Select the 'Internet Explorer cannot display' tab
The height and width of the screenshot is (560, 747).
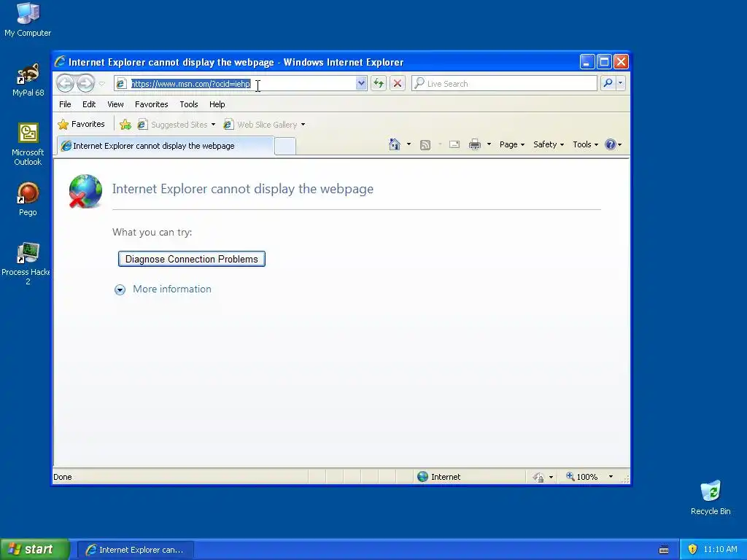(x=166, y=146)
